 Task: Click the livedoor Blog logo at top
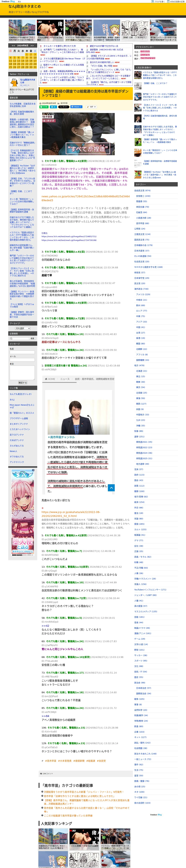[8, 1]
